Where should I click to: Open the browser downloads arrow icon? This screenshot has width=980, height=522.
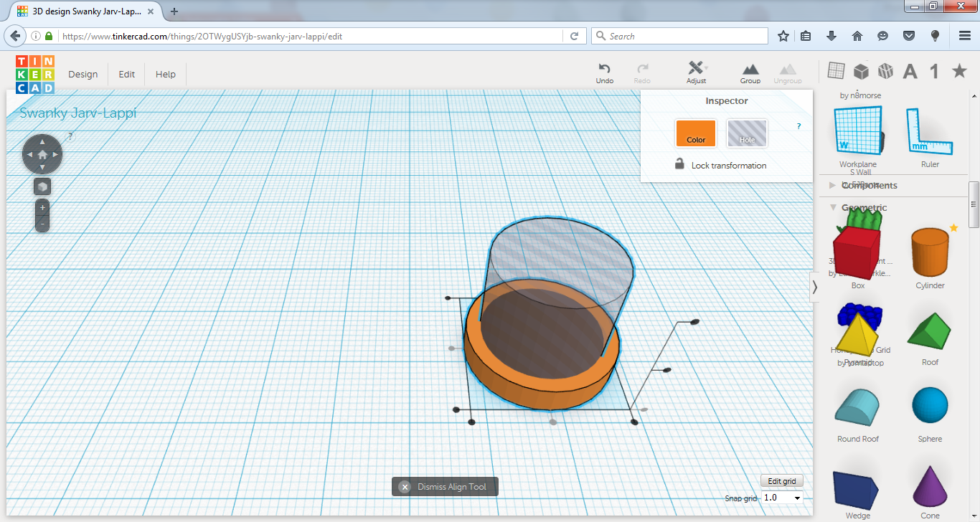pos(831,36)
